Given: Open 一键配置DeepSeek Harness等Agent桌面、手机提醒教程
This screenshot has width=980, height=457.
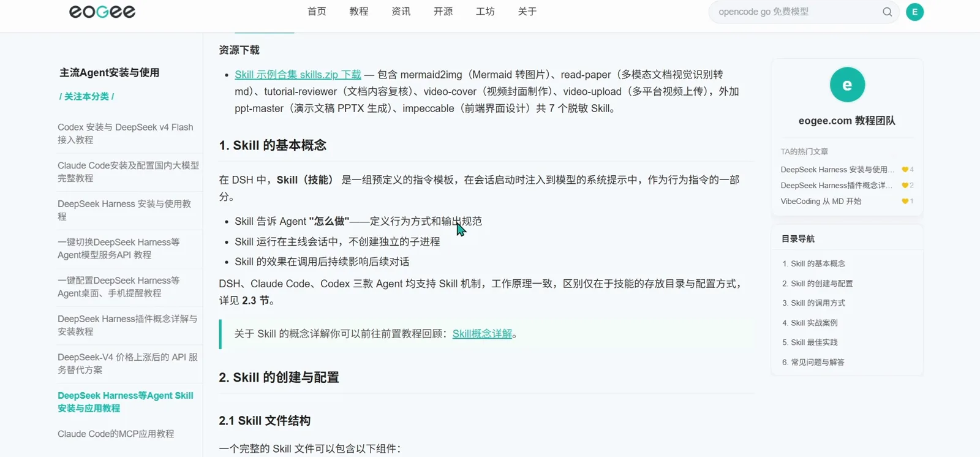Looking at the screenshot, I should [x=119, y=287].
